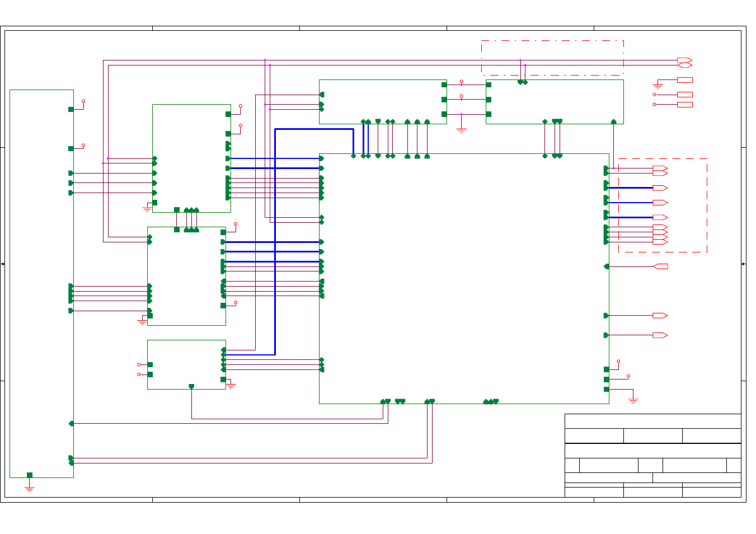Select the red output port just above the lowest one
Image resolution: width=756 pixels, height=534 pixels.
[660, 316]
